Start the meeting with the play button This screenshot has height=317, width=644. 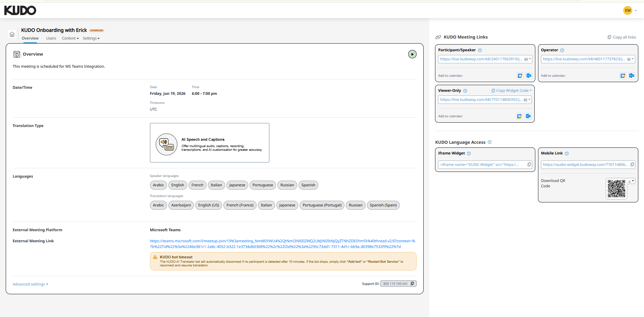[412, 54]
